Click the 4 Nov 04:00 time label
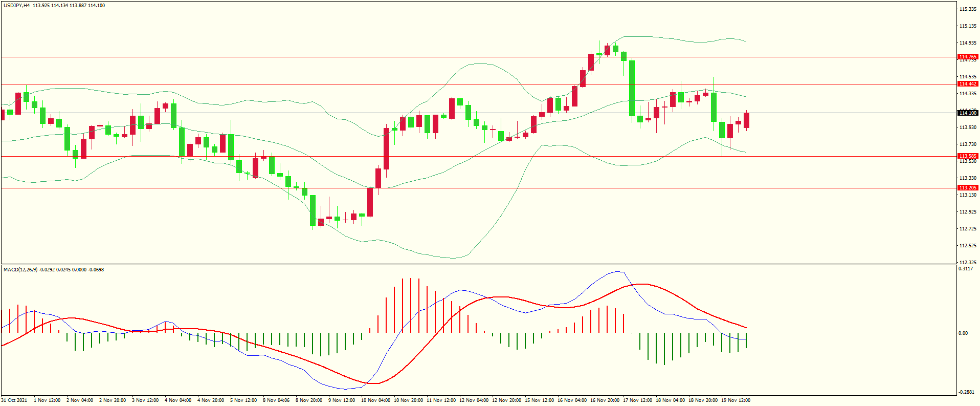The image size is (980, 406). click(178, 400)
